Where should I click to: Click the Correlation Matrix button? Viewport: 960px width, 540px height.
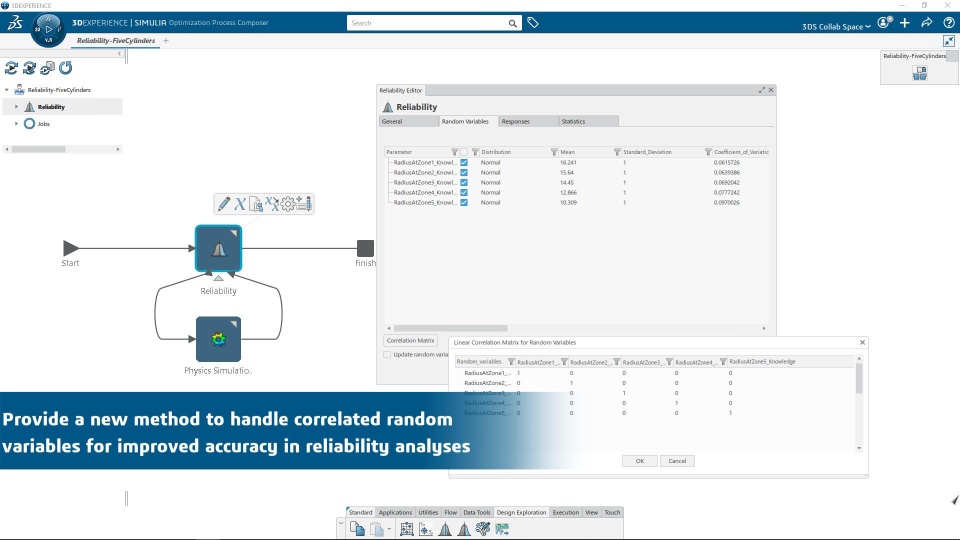pos(411,340)
